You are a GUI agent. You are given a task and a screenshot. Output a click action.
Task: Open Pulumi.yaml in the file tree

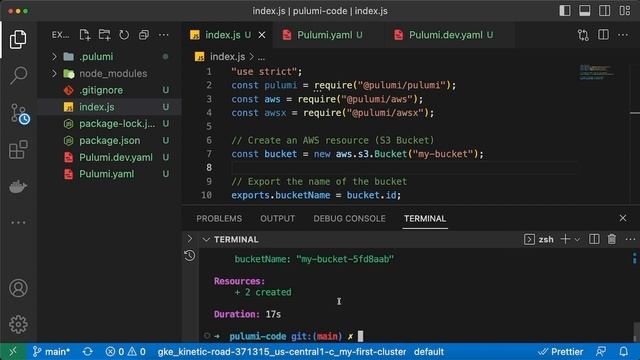coord(109,174)
